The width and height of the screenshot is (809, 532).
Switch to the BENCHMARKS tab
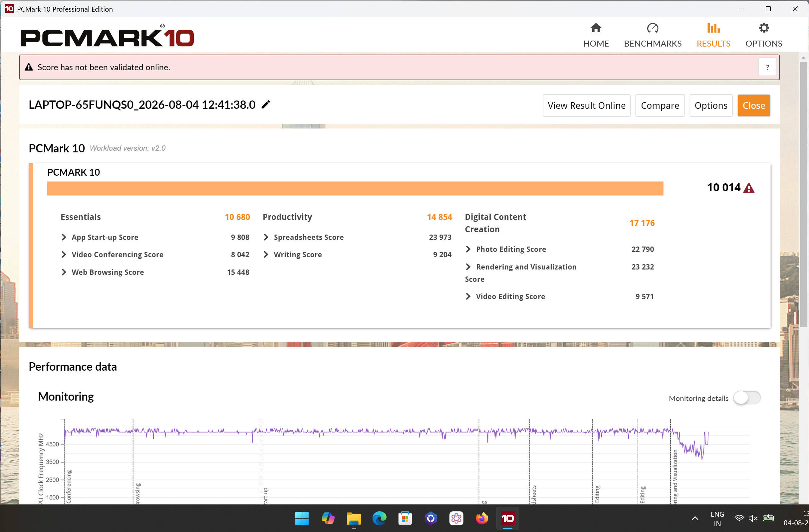[653, 35]
